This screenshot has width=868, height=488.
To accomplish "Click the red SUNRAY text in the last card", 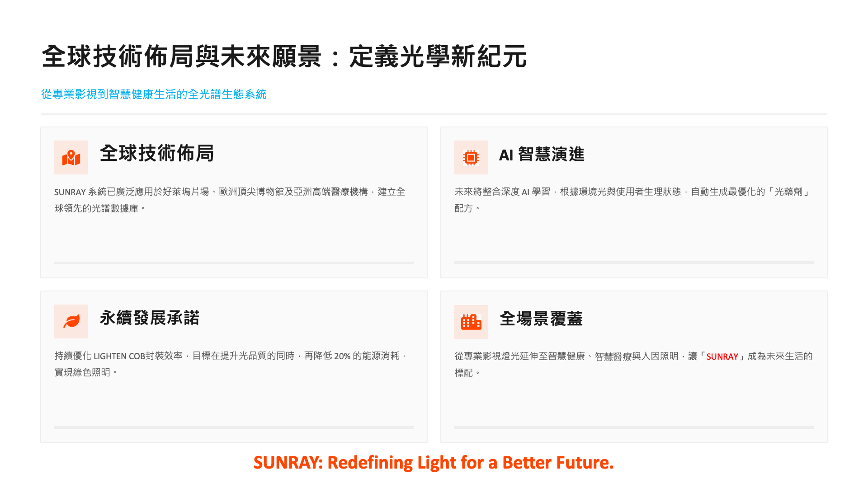I will 722,357.
